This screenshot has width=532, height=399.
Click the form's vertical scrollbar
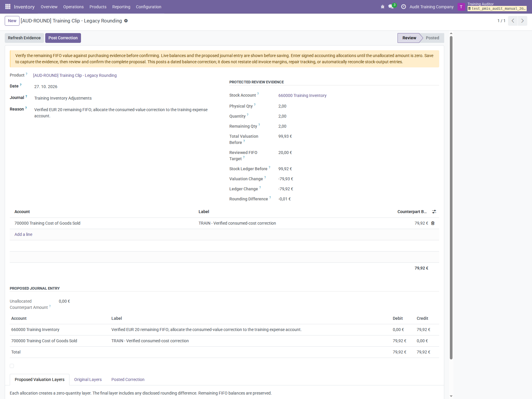(451, 197)
